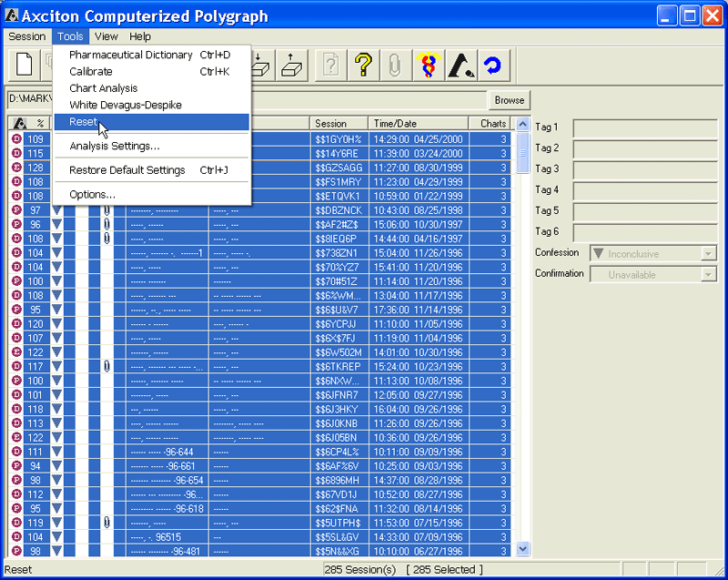Click the round result icon beside score 128

16,168
